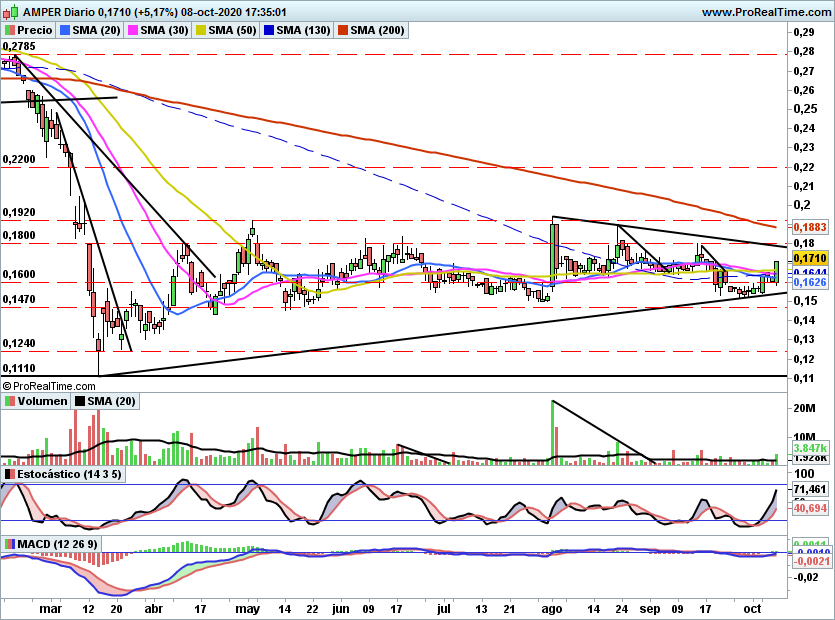Image resolution: width=835 pixels, height=620 pixels.
Task: Click the yellow SMA (50) color swatch
Action: coord(201,30)
